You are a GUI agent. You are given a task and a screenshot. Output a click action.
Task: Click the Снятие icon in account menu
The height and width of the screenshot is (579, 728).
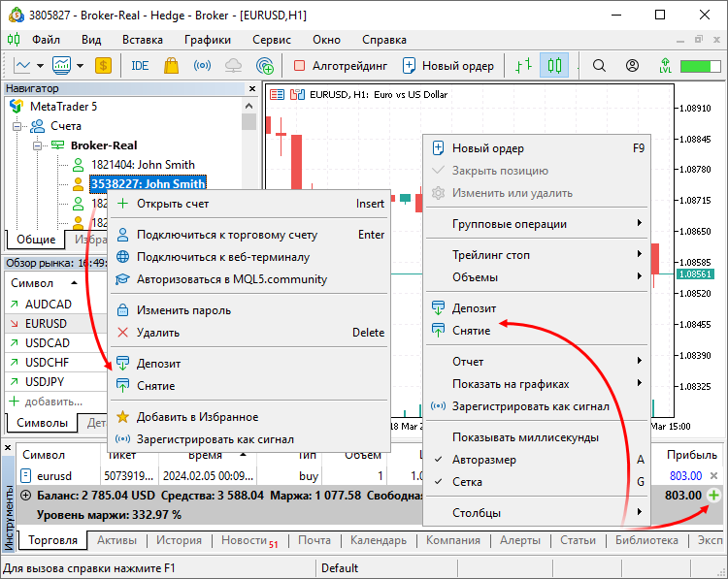point(122,386)
